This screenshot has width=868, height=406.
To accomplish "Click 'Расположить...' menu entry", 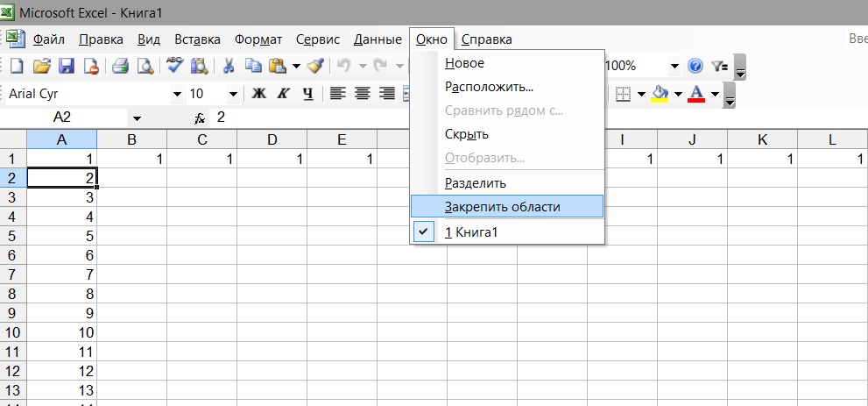I will coord(489,87).
